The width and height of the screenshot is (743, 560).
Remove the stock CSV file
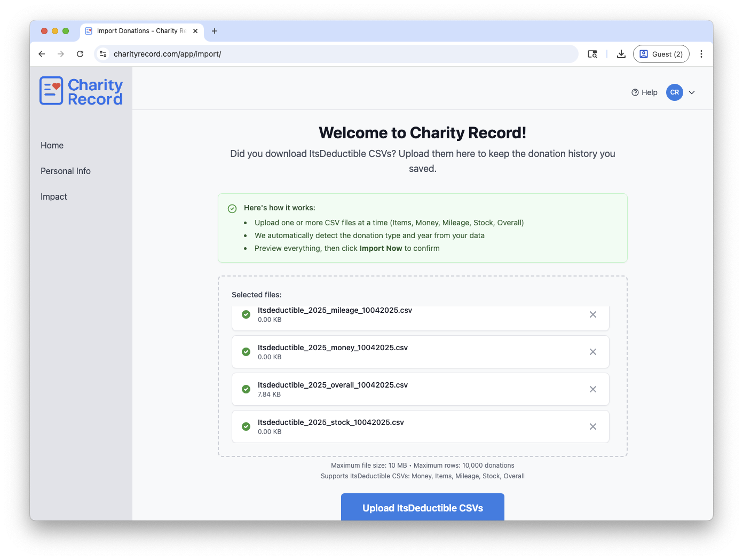593,427
